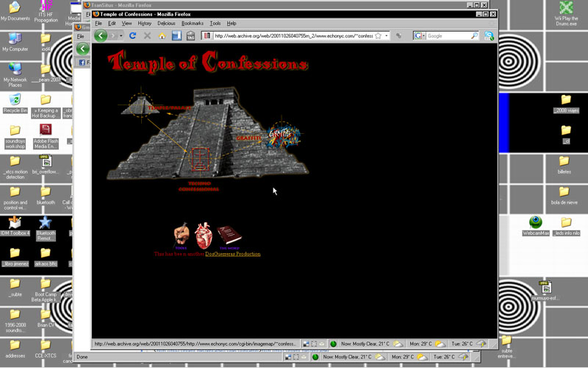Image resolution: width=588 pixels, height=368 pixels.
Task: Click the Graffiti logo on the pyramid
Action: (x=283, y=137)
